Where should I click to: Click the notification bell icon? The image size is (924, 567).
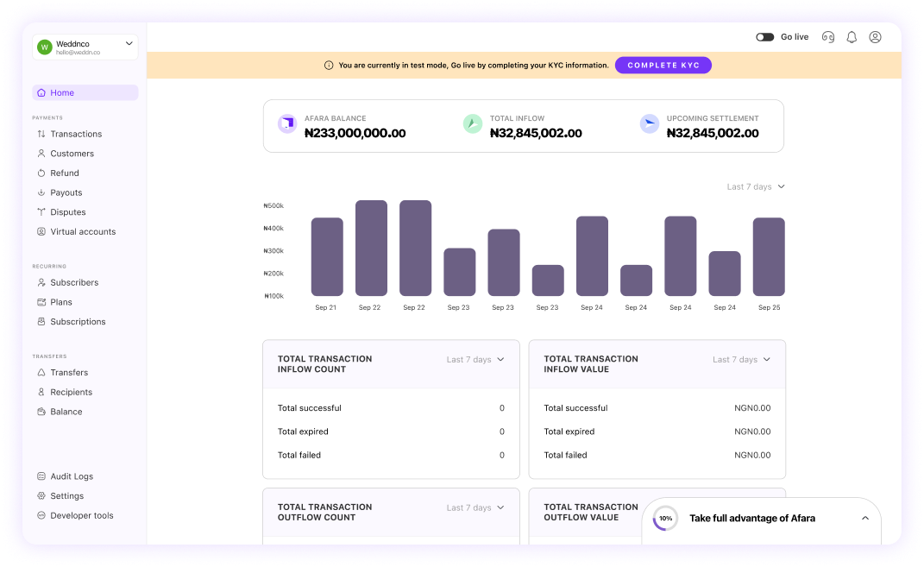pyautogui.click(x=852, y=37)
